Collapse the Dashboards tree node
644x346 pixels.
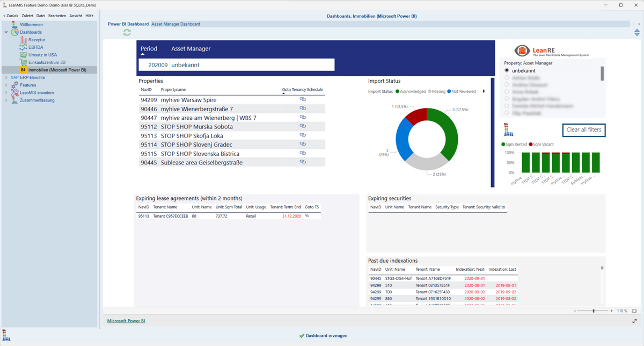click(x=6, y=32)
